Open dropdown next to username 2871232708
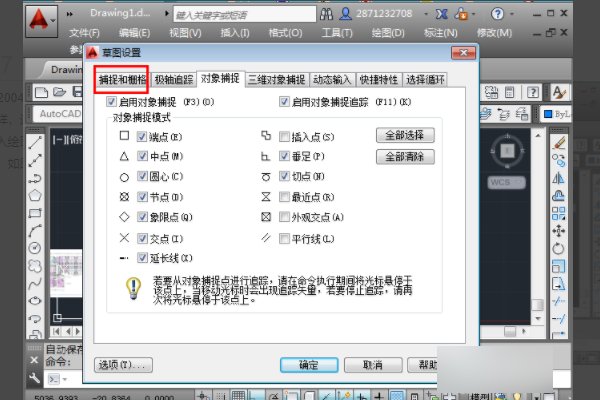The width and height of the screenshot is (600, 400). tap(426, 15)
